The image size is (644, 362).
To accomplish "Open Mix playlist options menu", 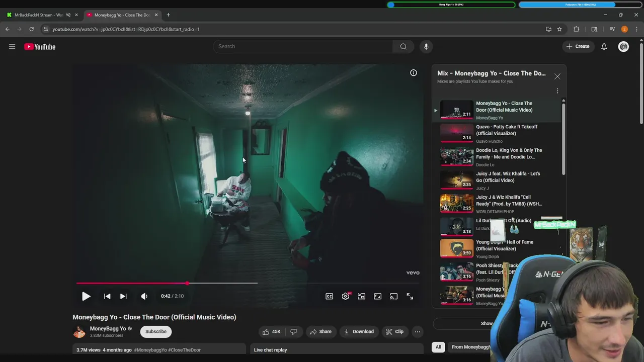I will (x=557, y=91).
